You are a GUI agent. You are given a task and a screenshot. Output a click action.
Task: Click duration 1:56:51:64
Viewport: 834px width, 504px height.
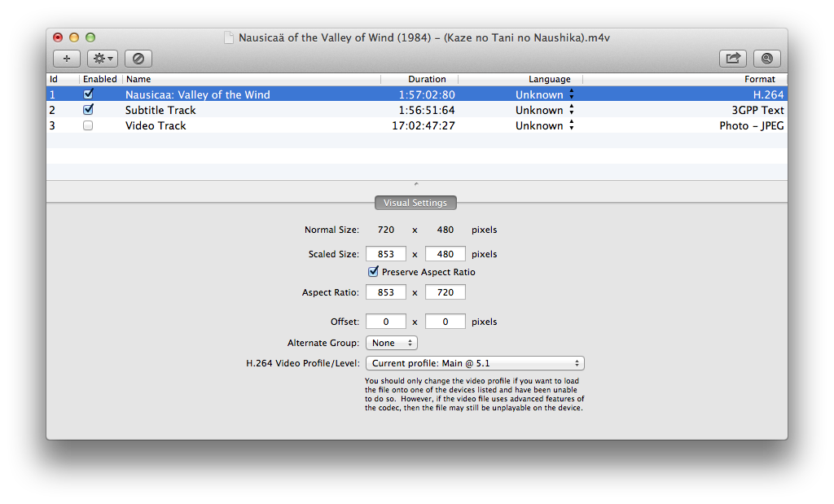click(x=427, y=110)
